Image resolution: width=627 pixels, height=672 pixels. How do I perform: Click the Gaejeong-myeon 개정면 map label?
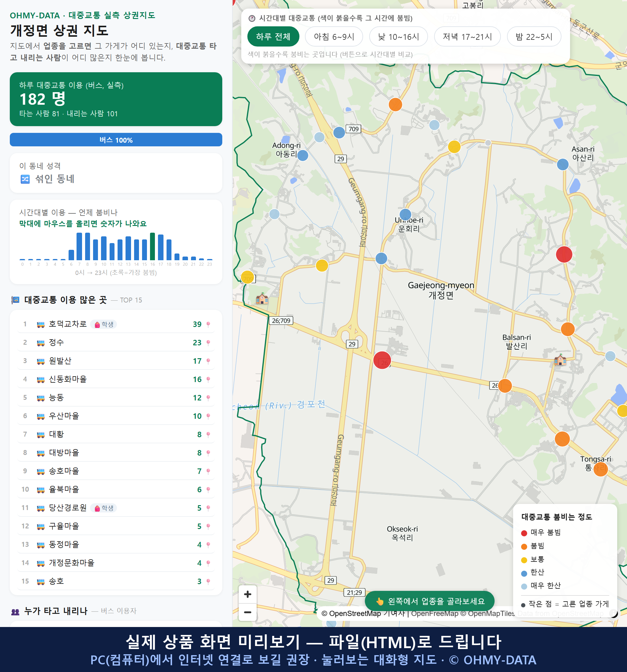click(441, 290)
